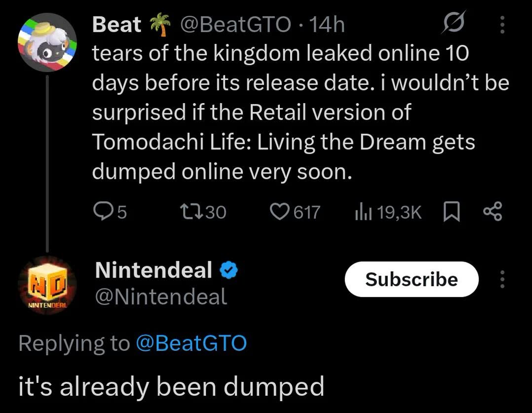This screenshot has height=413, width=532.
Task: Subscribe to Nintendeal
Action: (x=412, y=279)
